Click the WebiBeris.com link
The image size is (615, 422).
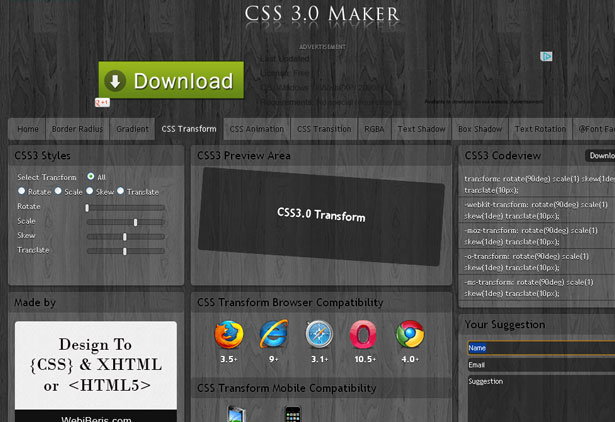(96, 419)
